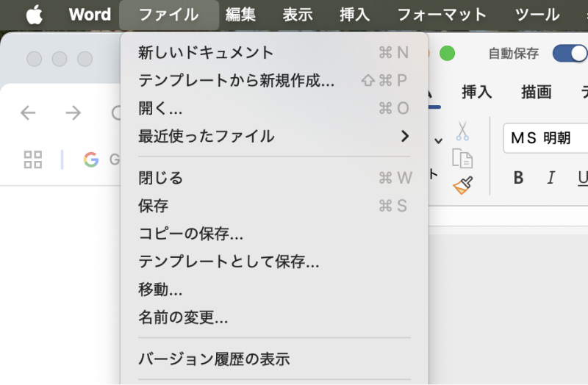Open the 挿入 menu in menu bar

(x=354, y=15)
